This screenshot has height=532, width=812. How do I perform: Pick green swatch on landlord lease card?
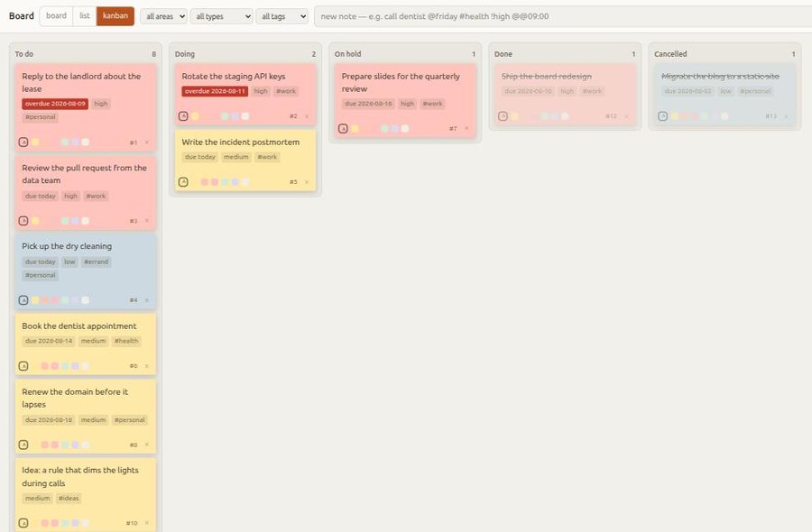pos(65,142)
